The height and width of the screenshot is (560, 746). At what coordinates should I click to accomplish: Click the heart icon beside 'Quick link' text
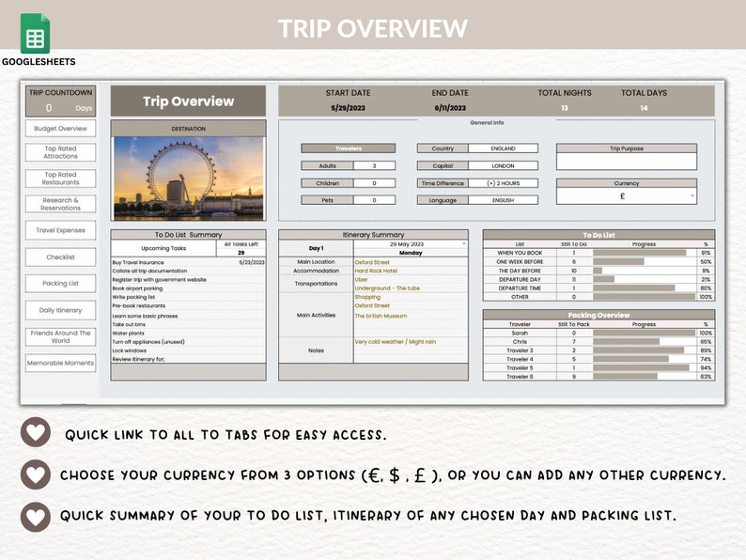pyautogui.click(x=36, y=433)
